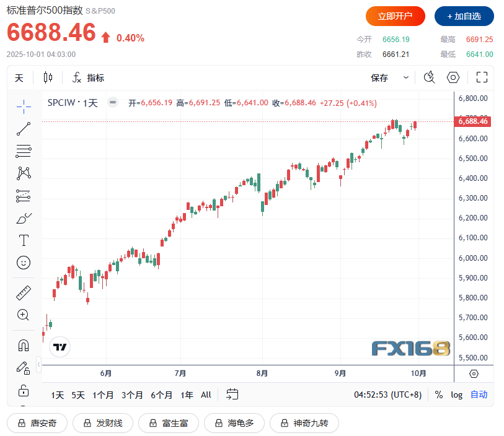Click the 6,600.00 price axis label

click(473, 139)
